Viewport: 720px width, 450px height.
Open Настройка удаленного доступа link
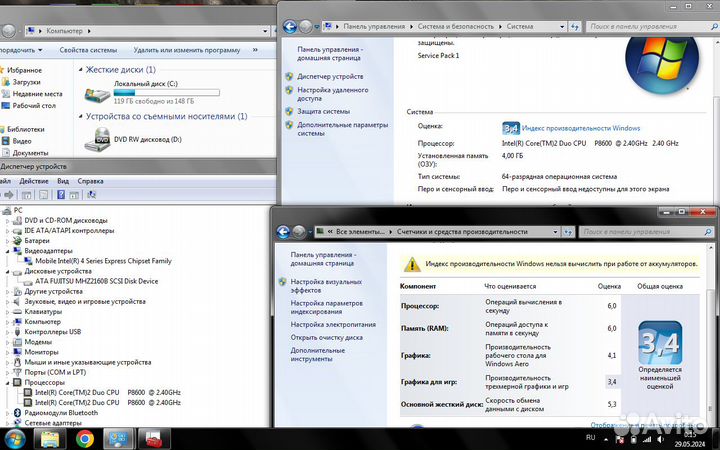point(333,94)
